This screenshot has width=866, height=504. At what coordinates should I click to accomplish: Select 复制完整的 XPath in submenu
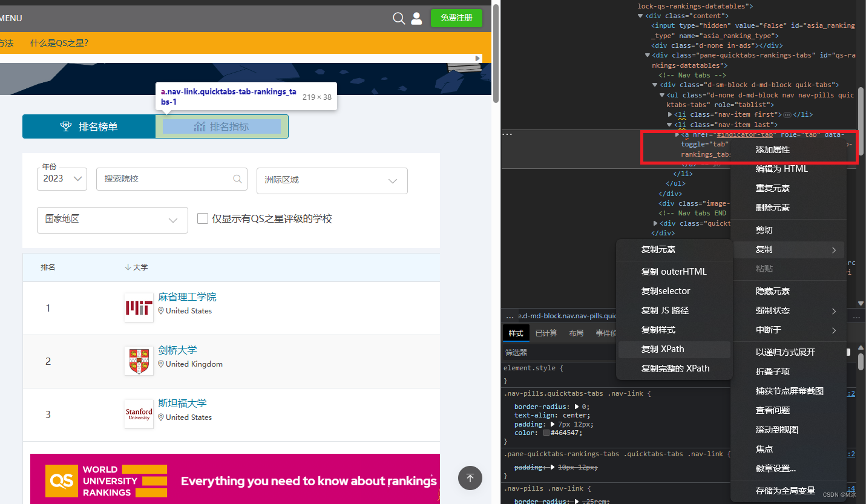674,368
